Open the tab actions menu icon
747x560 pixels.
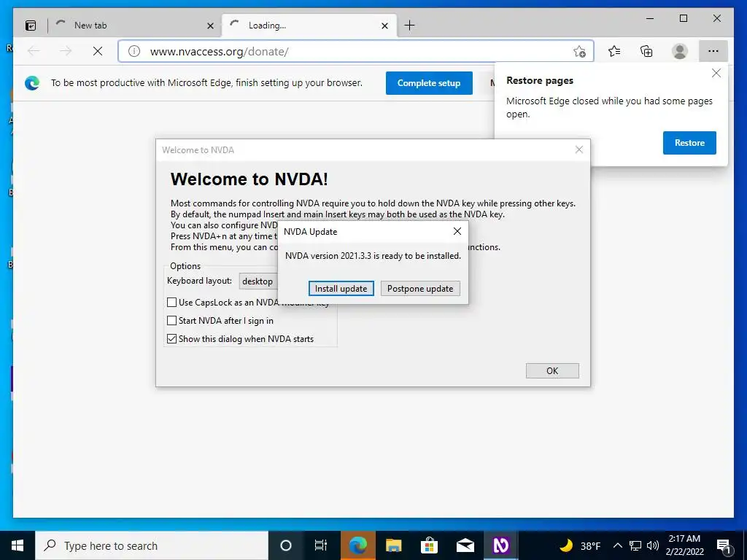tap(31, 26)
